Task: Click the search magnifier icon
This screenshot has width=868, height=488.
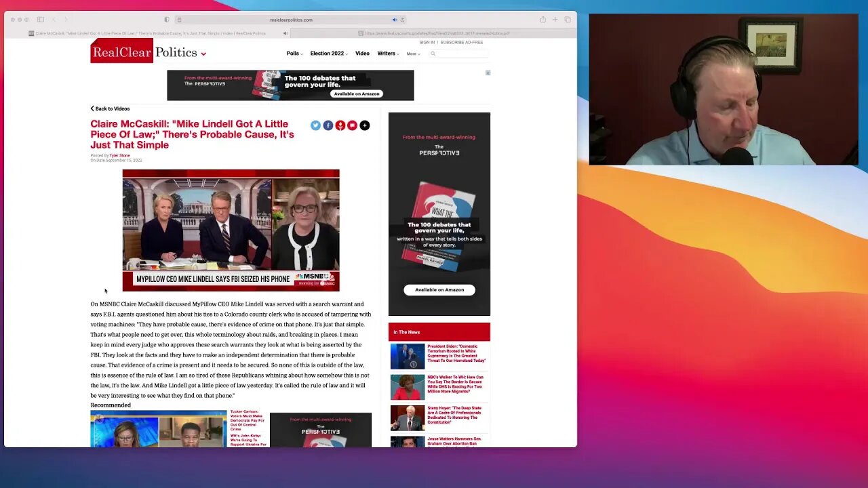Action: click(433, 54)
